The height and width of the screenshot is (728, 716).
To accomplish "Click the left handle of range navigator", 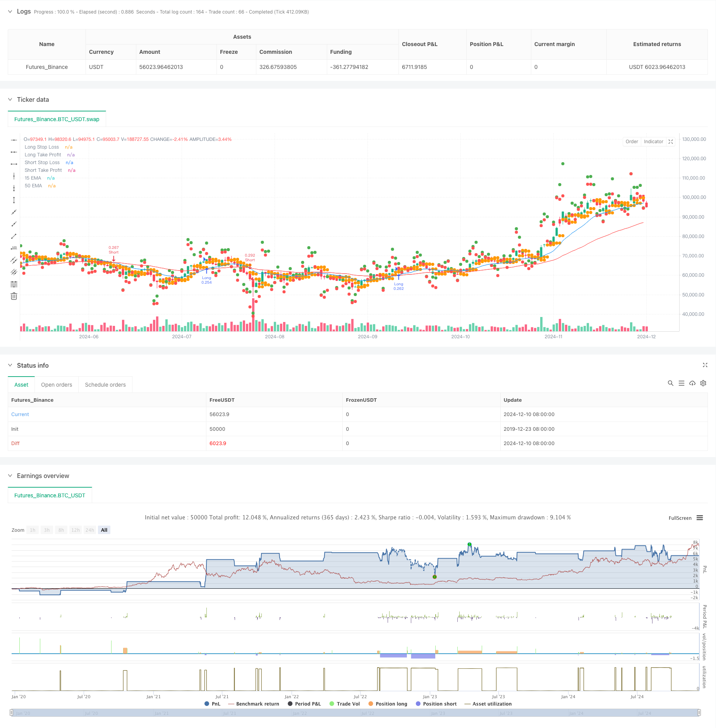I will tap(12, 713).
